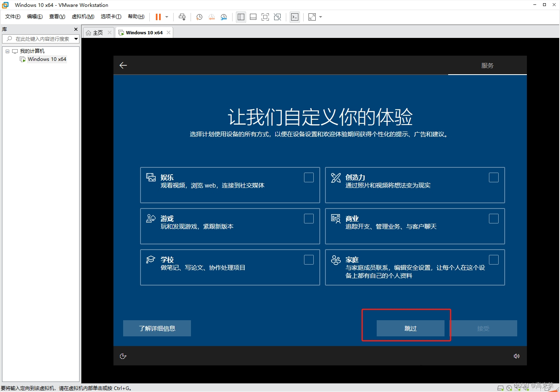Image resolution: width=560 pixels, height=392 pixels.
Task: Click the 玩和发现游戏，紧跟新版本 text
Action: pos(197,227)
